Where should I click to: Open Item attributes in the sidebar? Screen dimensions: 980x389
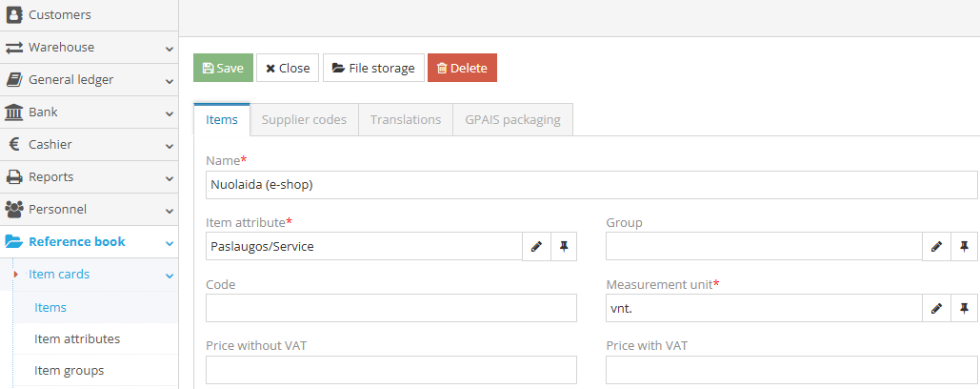(77, 338)
